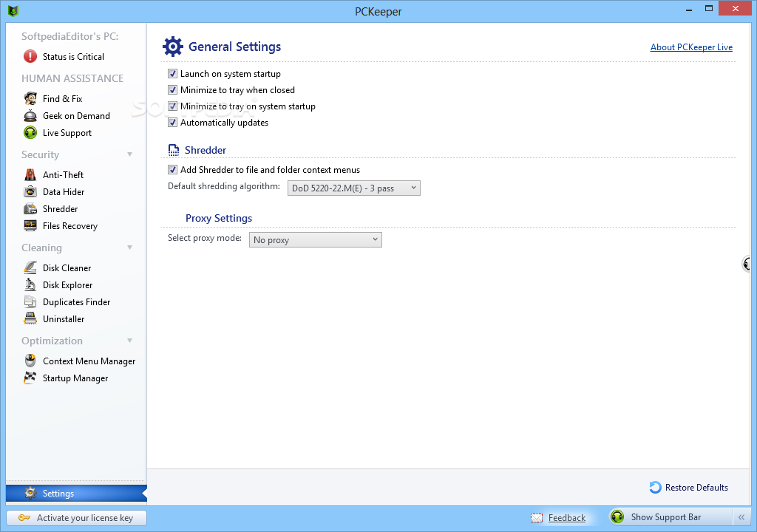The height and width of the screenshot is (532, 757).
Task: Open the Find & Fix menu item
Action: 62,98
